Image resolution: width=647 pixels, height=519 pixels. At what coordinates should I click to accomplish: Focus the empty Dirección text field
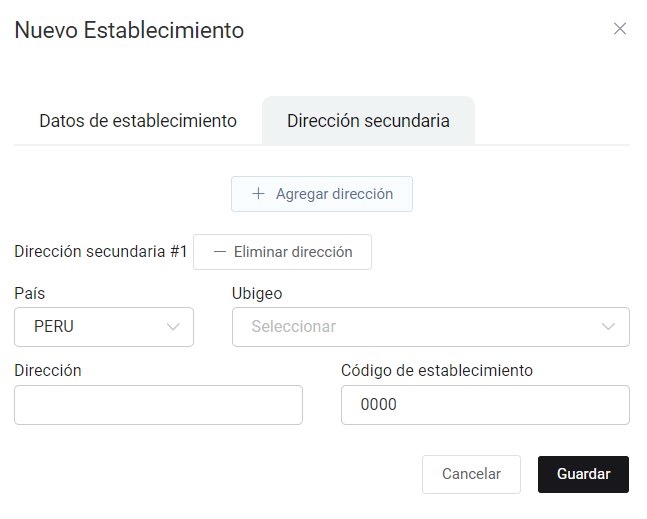pyautogui.click(x=158, y=405)
